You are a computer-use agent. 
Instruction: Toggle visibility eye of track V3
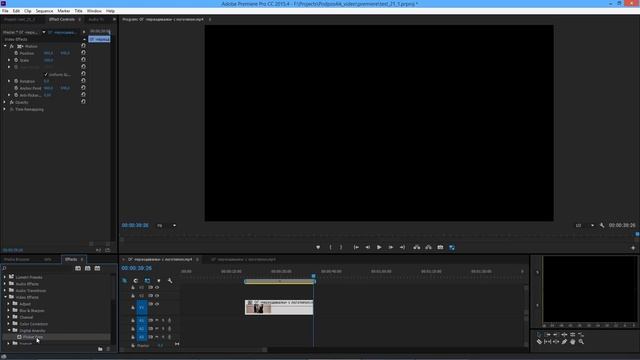point(157,287)
